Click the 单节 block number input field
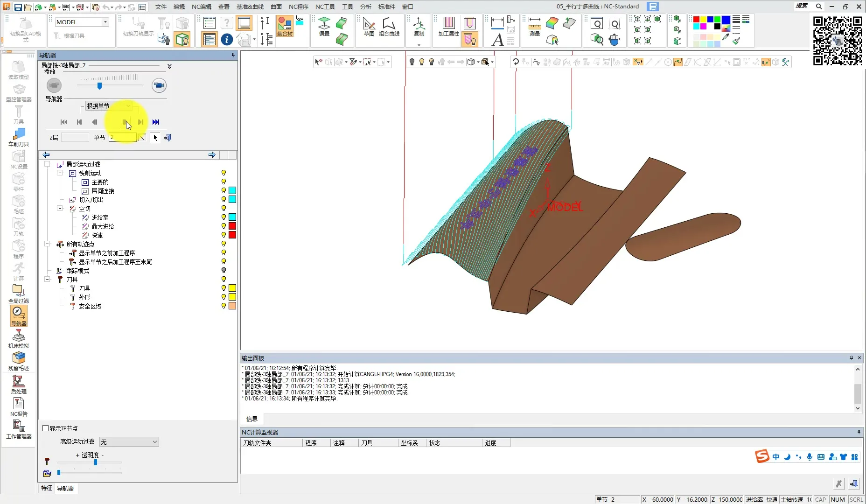 pyautogui.click(x=122, y=138)
